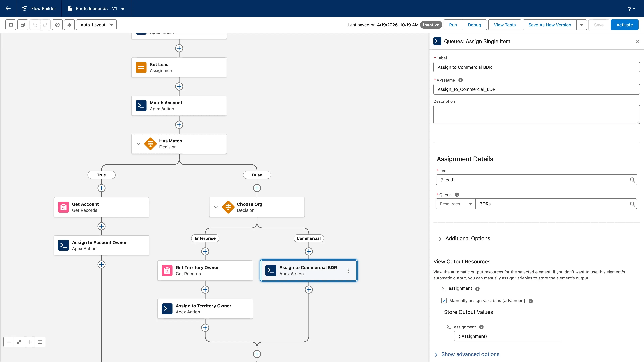The image size is (644, 362).
Task: Open the Save As New Version arrow
Action: 581,25
